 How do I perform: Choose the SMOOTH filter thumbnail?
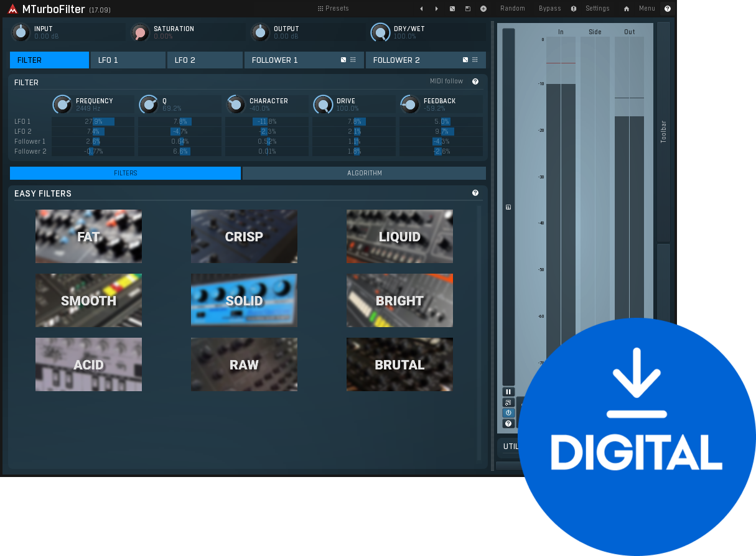click(88, 300)
